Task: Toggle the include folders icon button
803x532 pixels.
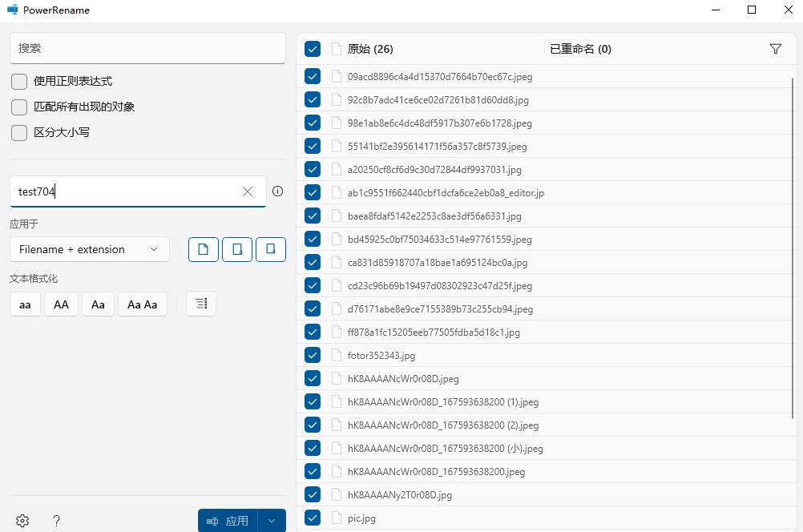Action: pyautogui.click(x=237, y=249)
